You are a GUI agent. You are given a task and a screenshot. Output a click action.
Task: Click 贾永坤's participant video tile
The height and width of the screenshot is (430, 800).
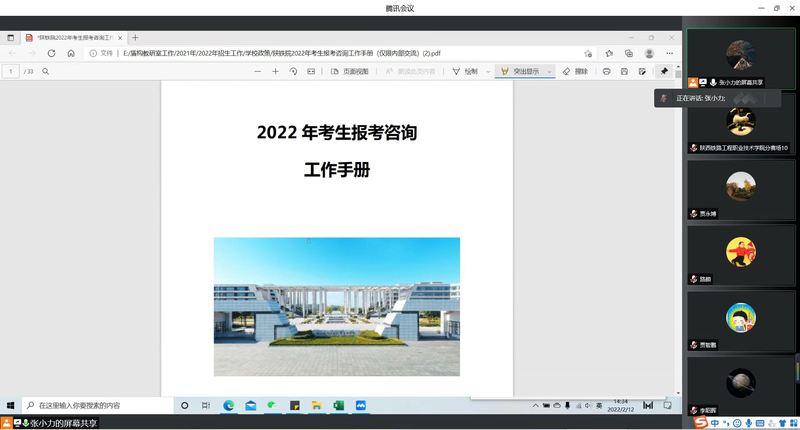pyautogui.click(x=740, y=189)
